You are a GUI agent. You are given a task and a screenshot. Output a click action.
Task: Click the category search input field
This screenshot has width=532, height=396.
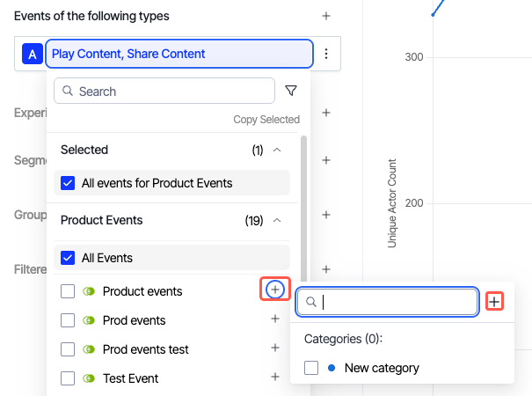pyautogui.click(x=396, y=302)
